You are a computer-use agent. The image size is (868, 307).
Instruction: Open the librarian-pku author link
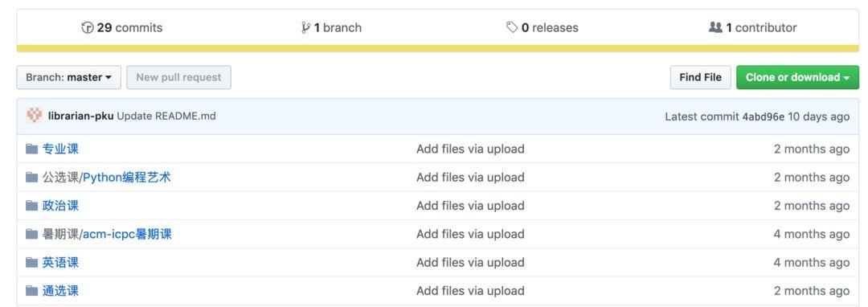click(81, 117)
